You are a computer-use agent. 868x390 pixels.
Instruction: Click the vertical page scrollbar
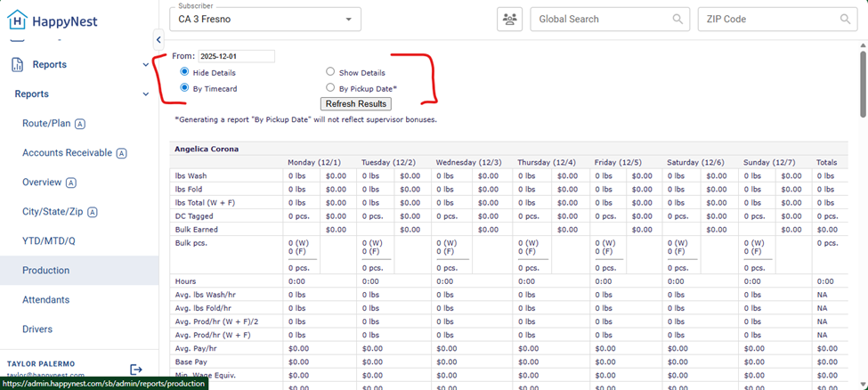(863, 80)
